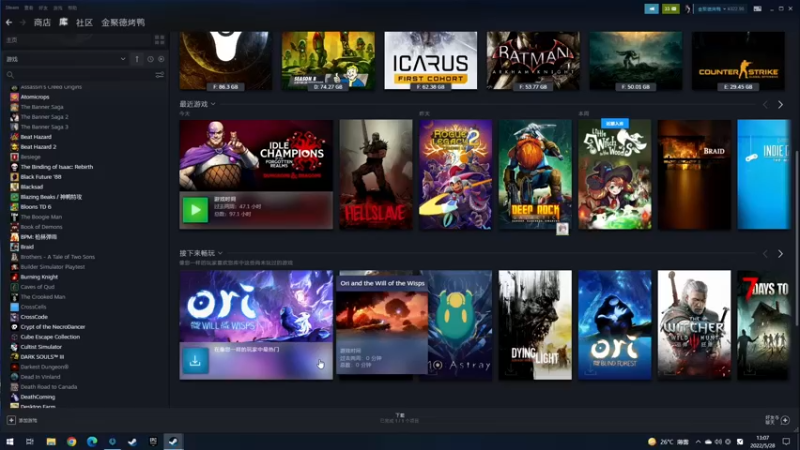Select Cultist Simulator in the list
This screenshot has height=450, width=800.
(41, 347)
